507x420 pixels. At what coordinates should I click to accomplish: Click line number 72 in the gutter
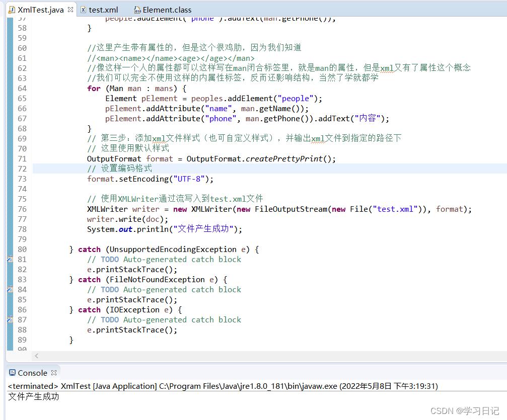click(x=22, y=169)
